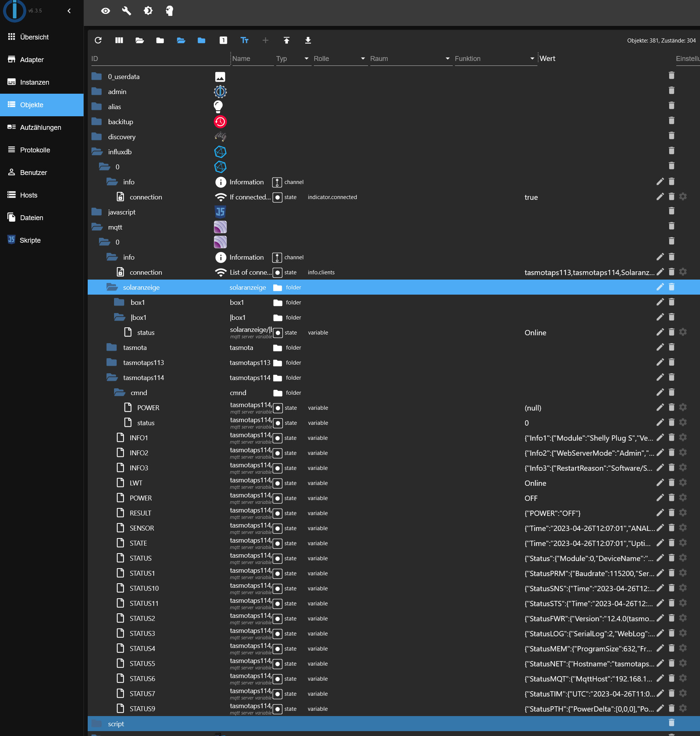700x736 pixels.
Task: Toggle the eye visibility icon in top bar
Action: [x=105, y=11]
